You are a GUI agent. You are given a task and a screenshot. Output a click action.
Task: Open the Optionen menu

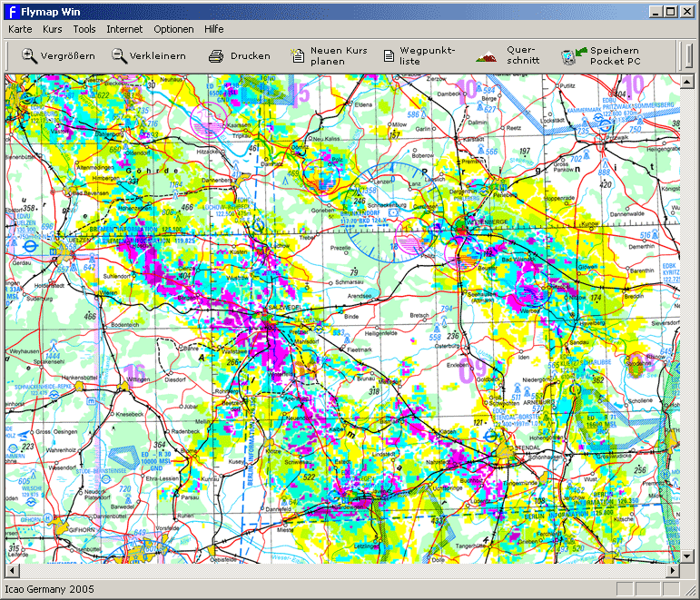tap(173, 29)
